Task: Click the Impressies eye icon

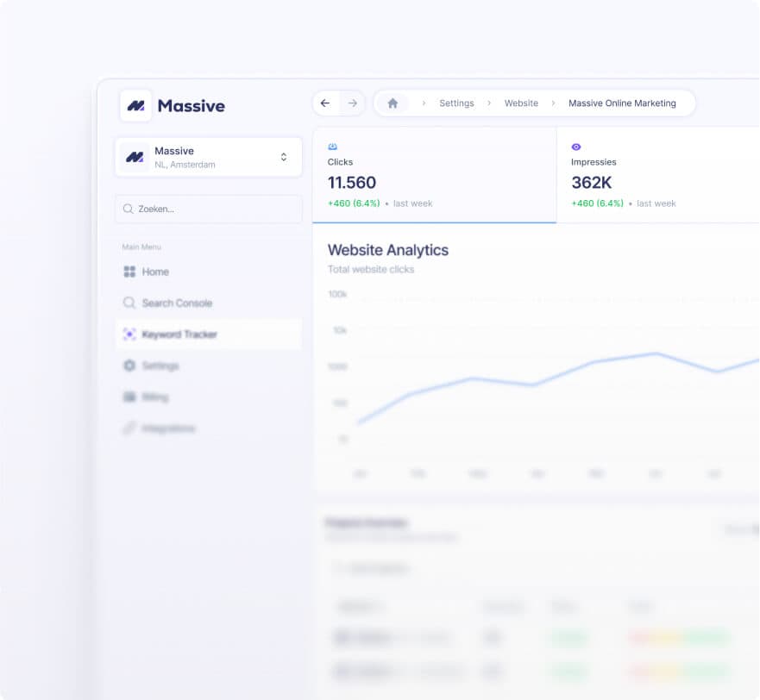Action: tap(575, 147)
